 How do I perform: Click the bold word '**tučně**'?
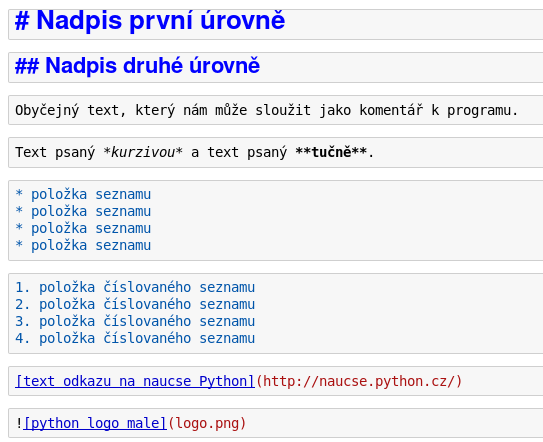coord(331,152)
